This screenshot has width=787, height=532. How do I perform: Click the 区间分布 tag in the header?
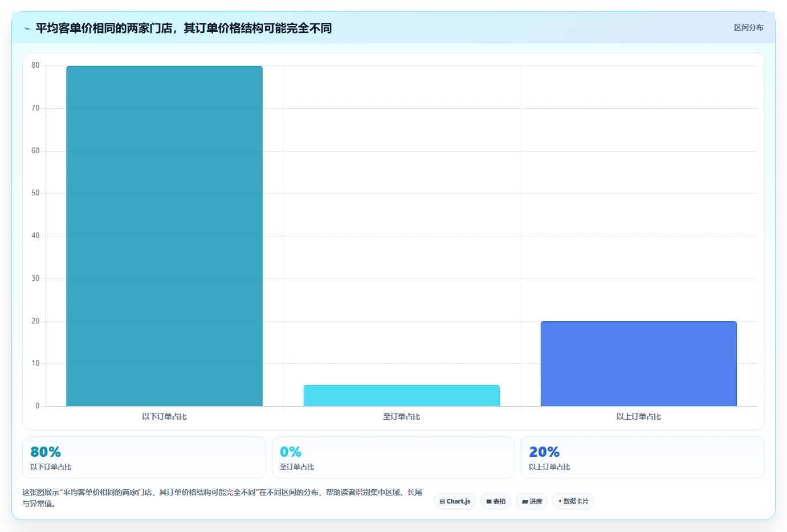point(748,27)
